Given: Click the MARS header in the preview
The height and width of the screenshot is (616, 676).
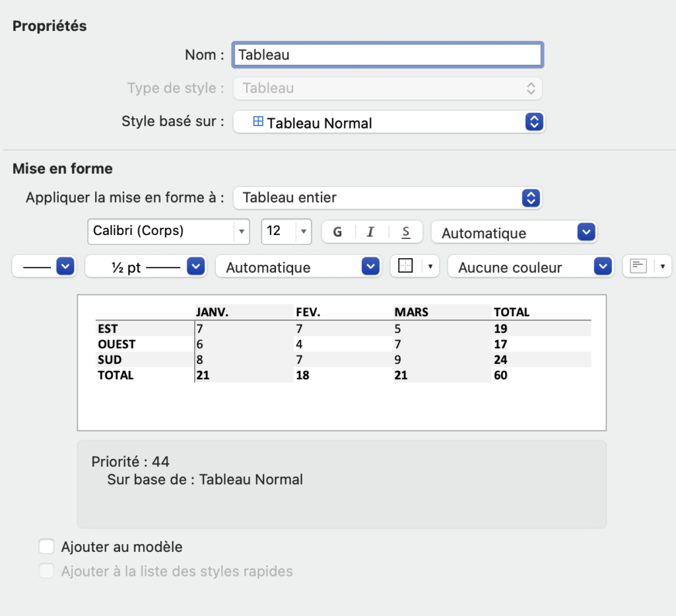Looking at the screenshot, I should pyautogui.click(x=411, y=312).
